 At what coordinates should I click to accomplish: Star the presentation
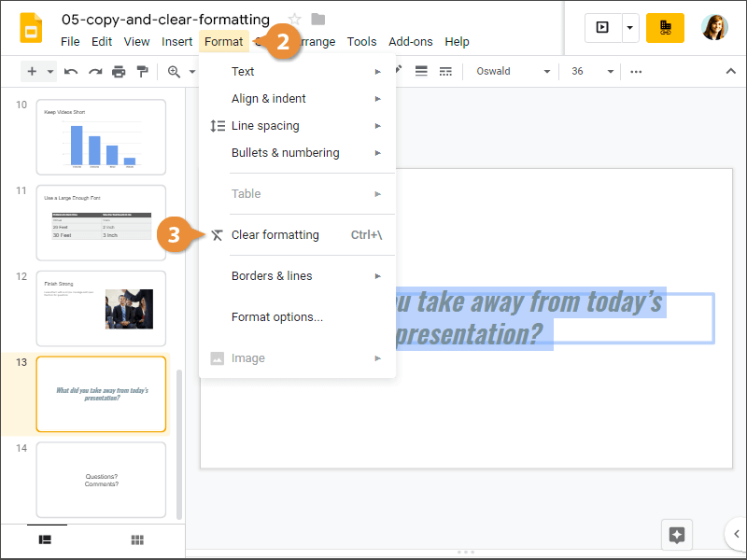[x=293, y=18]
